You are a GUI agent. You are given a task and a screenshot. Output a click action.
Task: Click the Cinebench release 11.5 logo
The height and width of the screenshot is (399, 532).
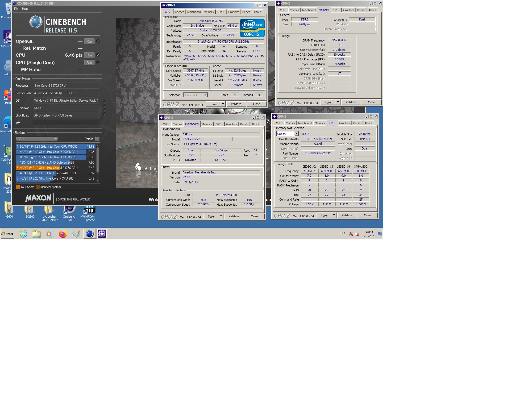click(x=58, y=24)
